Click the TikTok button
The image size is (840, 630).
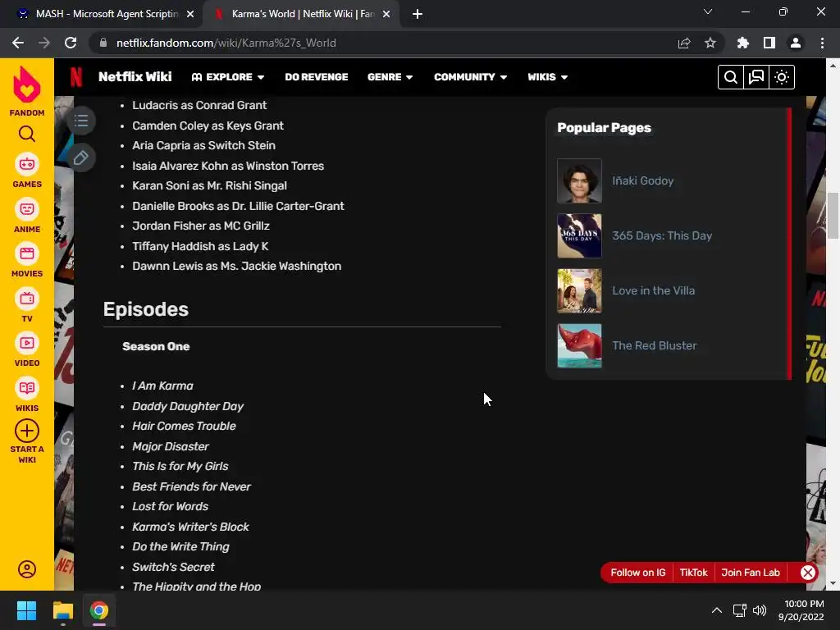(694, 573)
